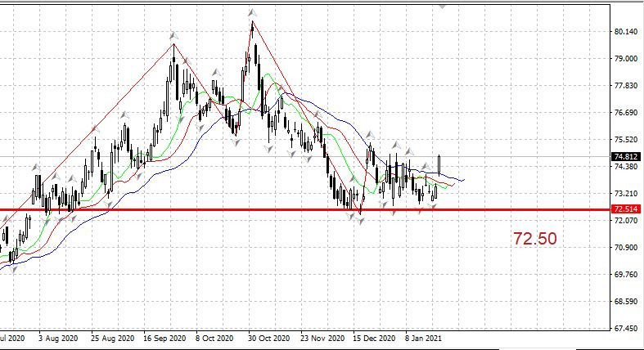This screenshot has width=644, height=350.
Task: Click the 77.830 price axis value
Action: click(626, 86)
